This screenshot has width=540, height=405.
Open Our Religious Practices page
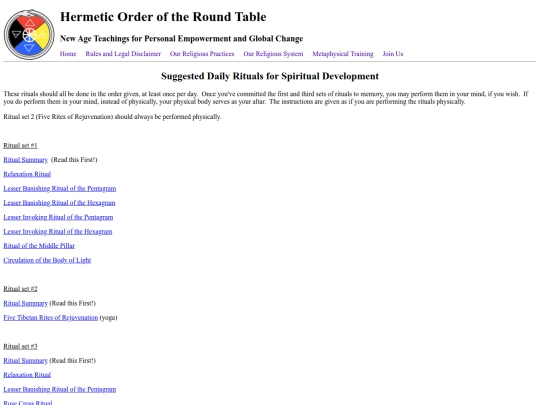202,54
